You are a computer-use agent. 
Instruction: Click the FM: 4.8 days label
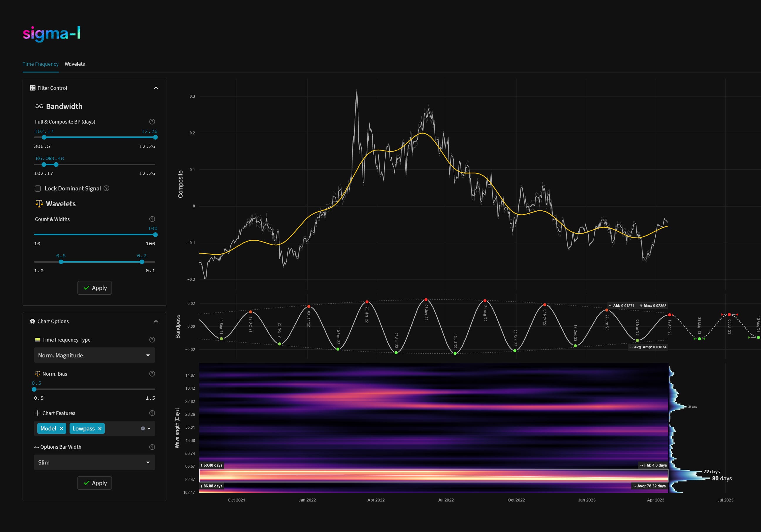653,465
